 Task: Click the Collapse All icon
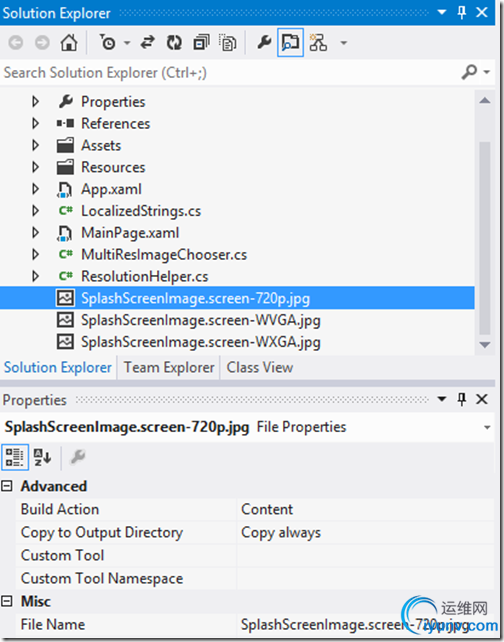click(x=201, y=43)
